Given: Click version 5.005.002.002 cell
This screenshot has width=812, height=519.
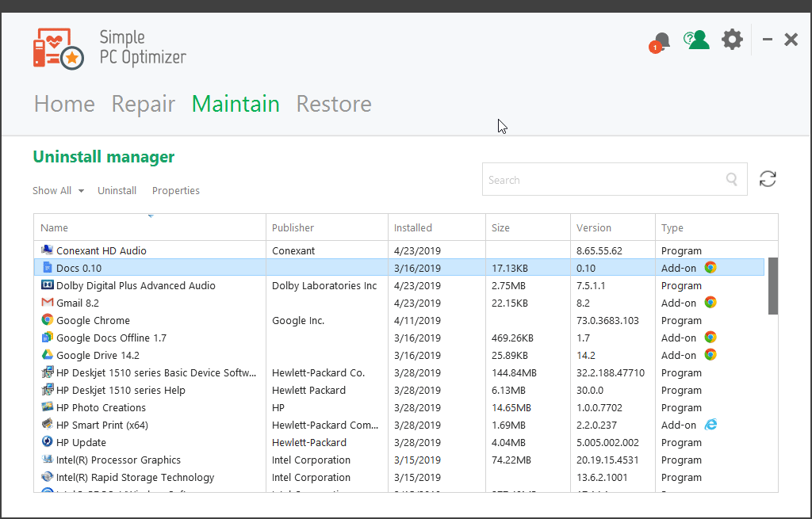Looking at the screenshot, I should click(x=607, y=442).
